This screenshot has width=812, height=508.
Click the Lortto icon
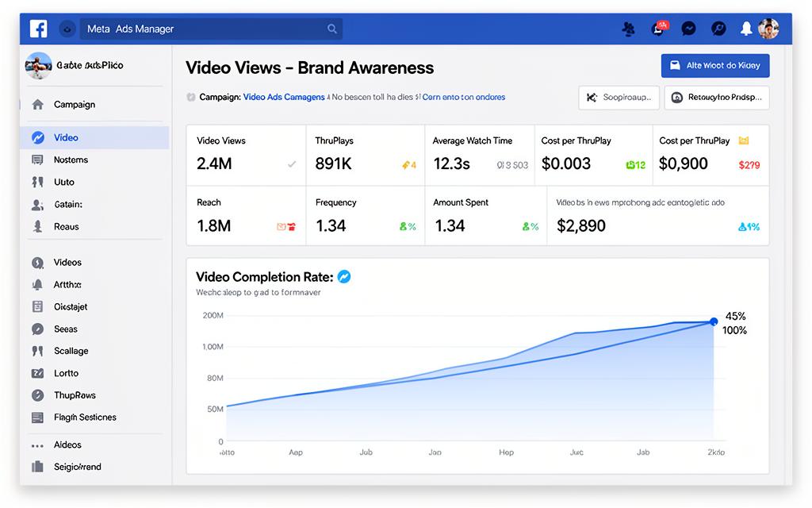click(37, 373)
